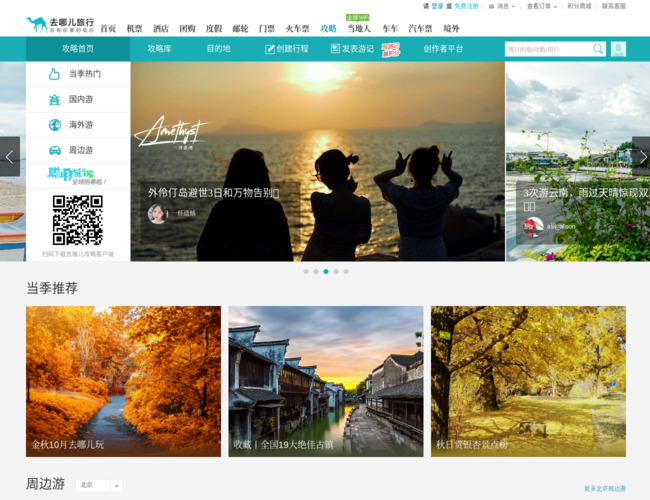Open the 汽车票 top menu
Image resolution: width=650 pixels, height=500 pixels.
pos(420,28)
